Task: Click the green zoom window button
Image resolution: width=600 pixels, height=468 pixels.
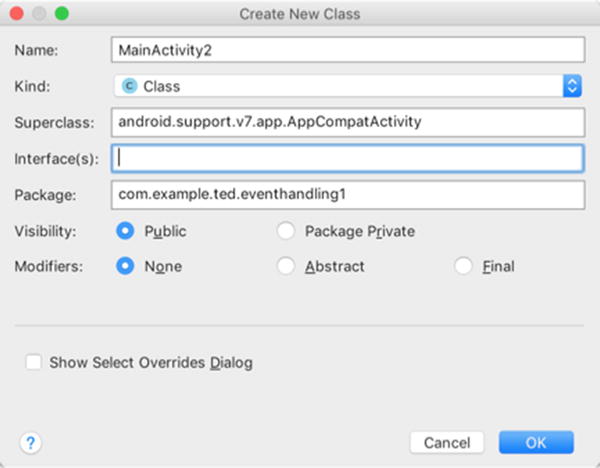Action: [x=62, y=14]
